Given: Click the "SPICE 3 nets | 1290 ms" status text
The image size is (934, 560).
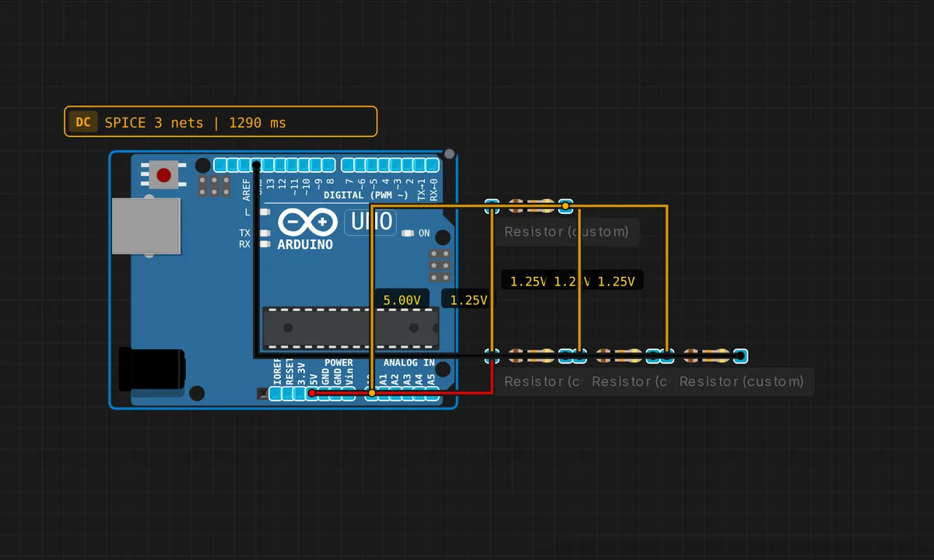Looking at the screenshot, I should pyautogui.click(x=195, y=122).
